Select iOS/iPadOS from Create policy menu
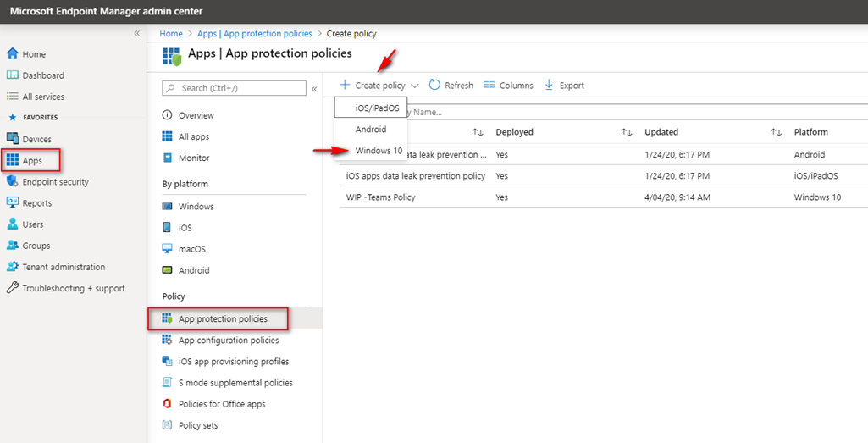The image size is (868, 443). pos(371,108)
